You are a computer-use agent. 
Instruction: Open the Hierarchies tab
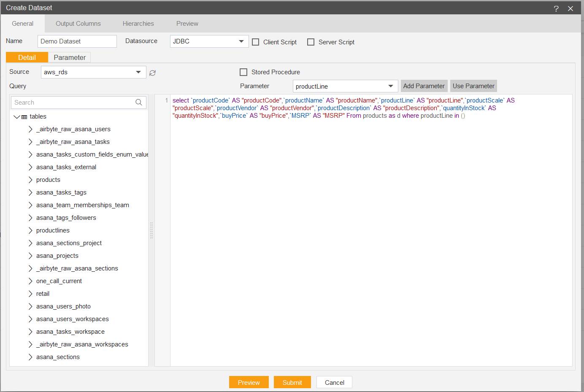point(138,24)
